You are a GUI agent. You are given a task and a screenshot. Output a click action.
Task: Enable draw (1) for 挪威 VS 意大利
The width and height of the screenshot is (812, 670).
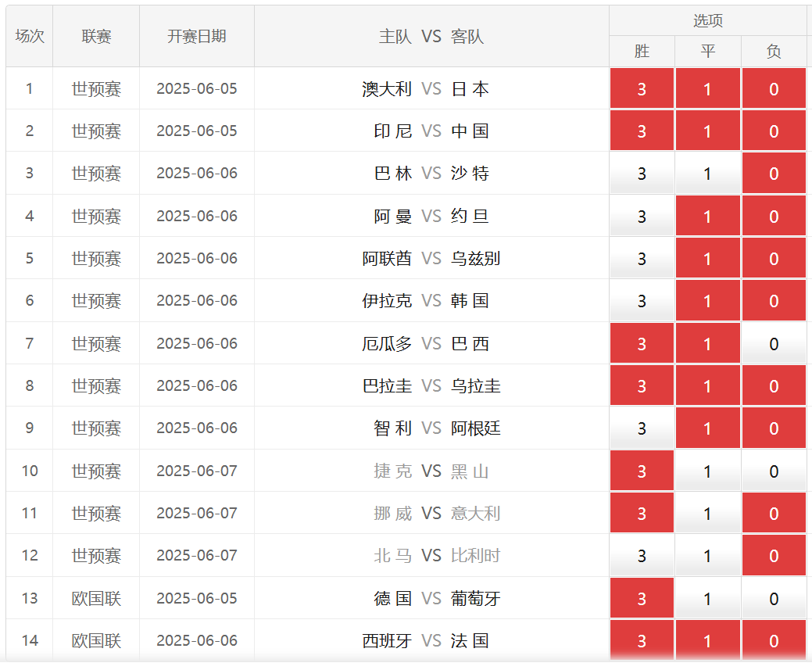click(707, 514)
